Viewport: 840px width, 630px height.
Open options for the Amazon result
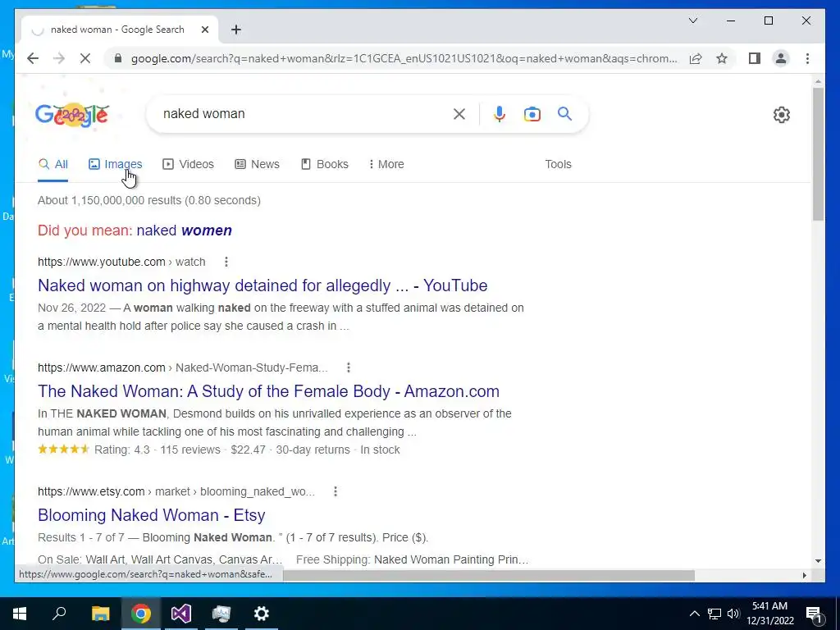348,367
